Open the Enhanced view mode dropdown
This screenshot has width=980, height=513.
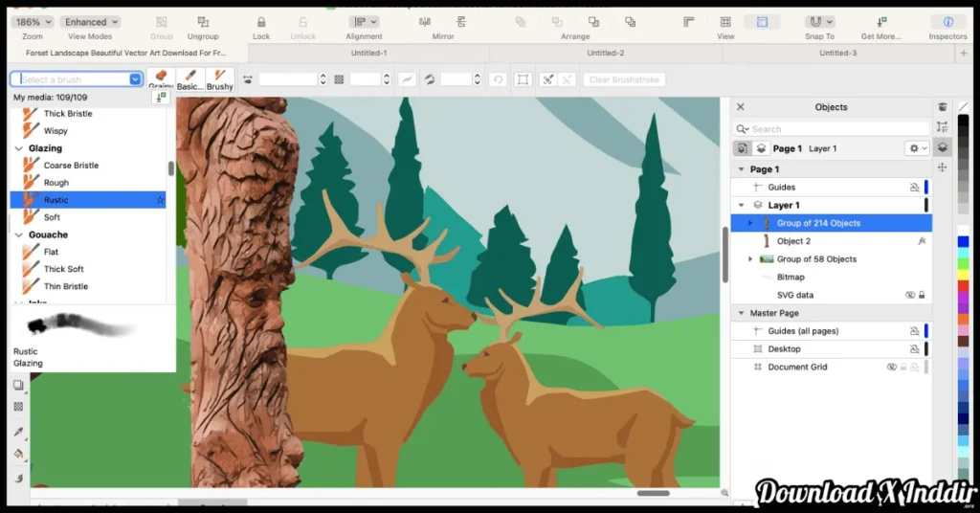click(91, 22)
